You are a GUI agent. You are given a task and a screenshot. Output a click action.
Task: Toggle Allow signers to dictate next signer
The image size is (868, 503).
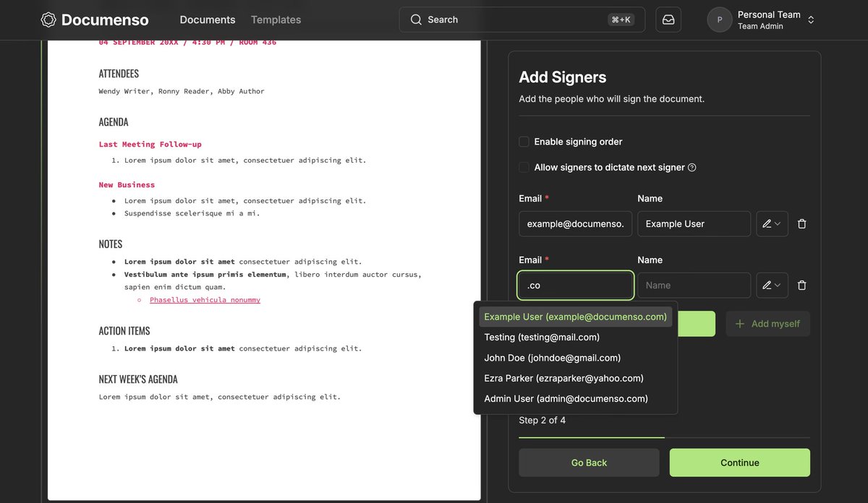point(524,168)
